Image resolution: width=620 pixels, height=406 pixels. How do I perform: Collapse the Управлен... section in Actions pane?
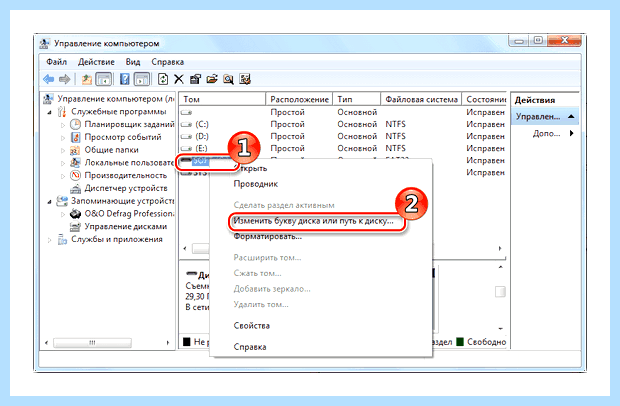tap(571, 117)
